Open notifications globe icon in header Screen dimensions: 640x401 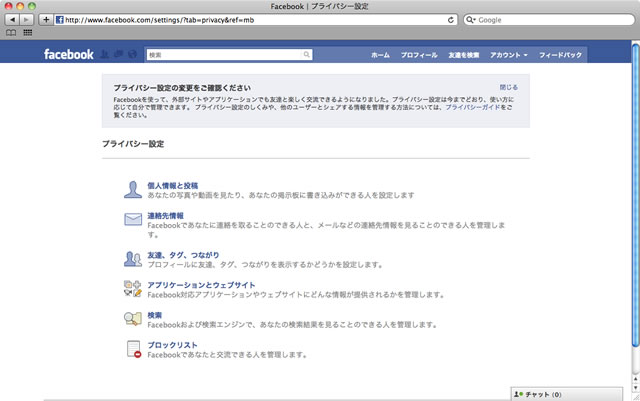(132, 54)
